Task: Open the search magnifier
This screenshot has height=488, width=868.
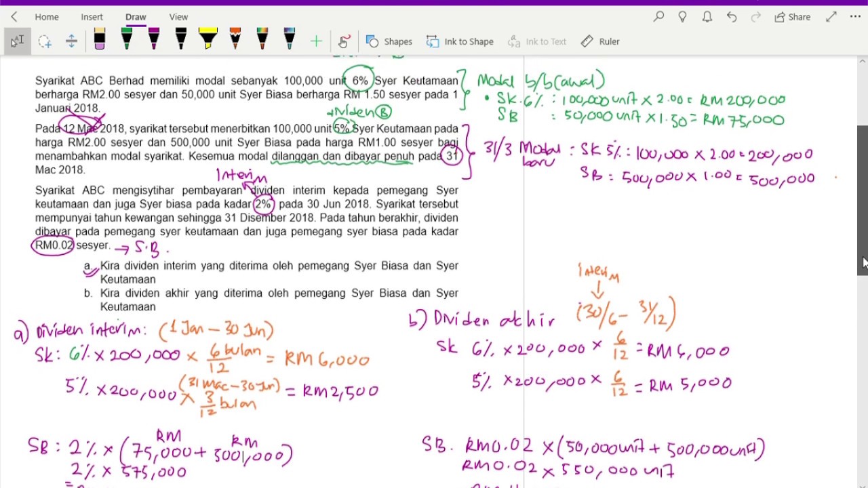Action: point(658,17)
